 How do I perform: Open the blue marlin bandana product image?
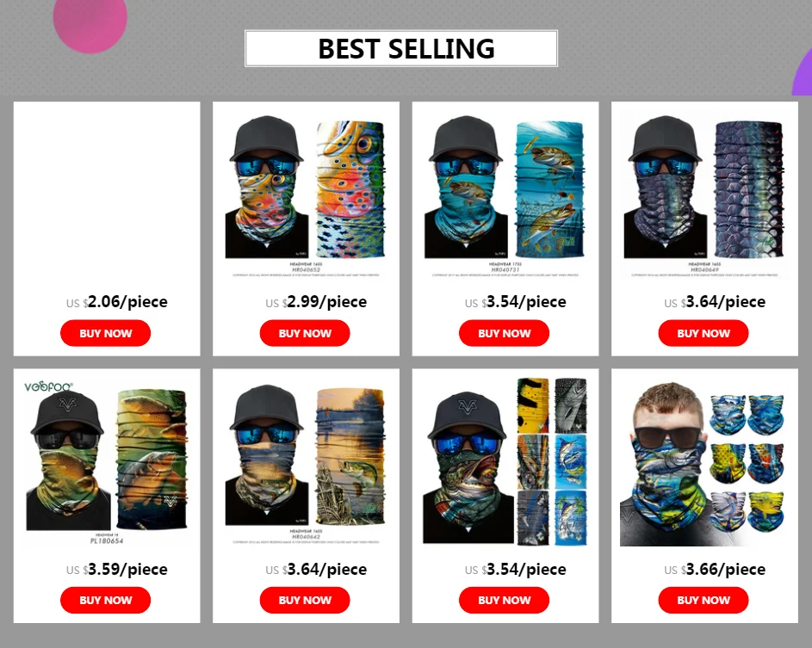click(704, 463)
